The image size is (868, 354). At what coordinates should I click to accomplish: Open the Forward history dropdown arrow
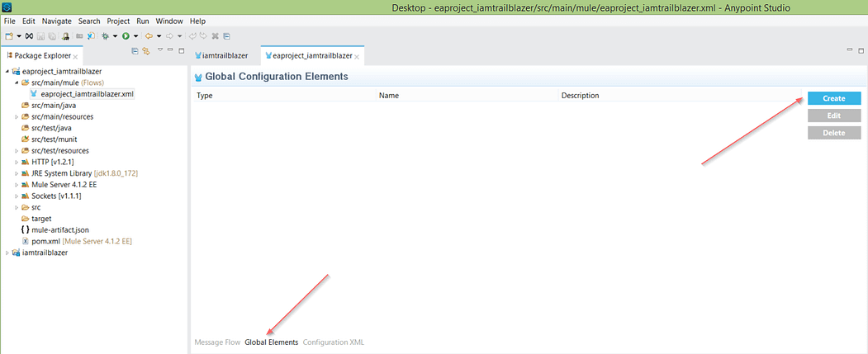180,36
